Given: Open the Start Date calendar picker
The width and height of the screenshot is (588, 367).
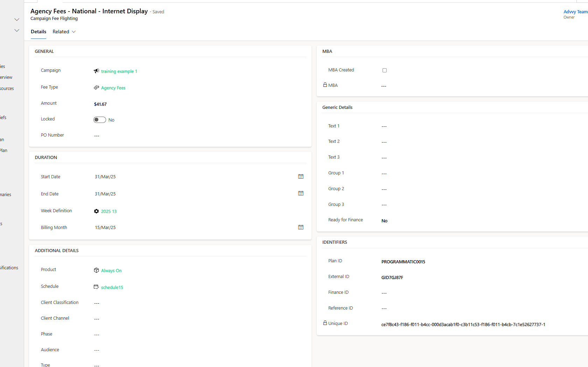Looking at the screenshot, I should (x=301, y=176).
